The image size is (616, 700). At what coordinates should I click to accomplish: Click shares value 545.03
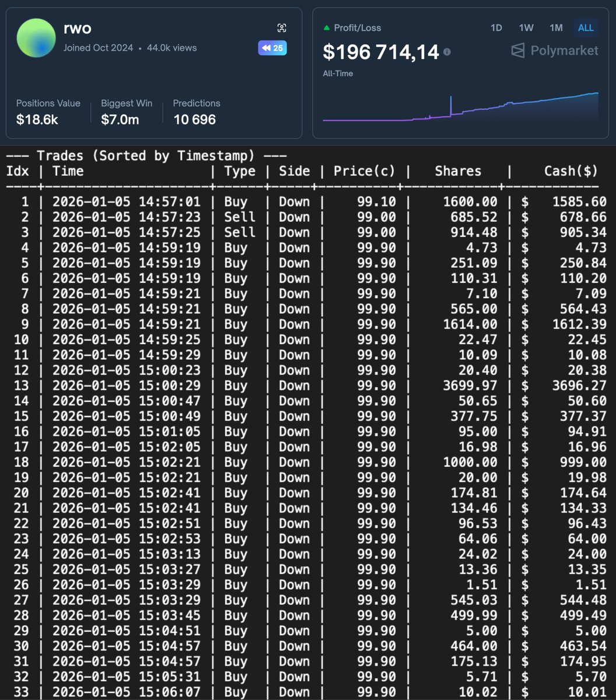tap(474, 600)
